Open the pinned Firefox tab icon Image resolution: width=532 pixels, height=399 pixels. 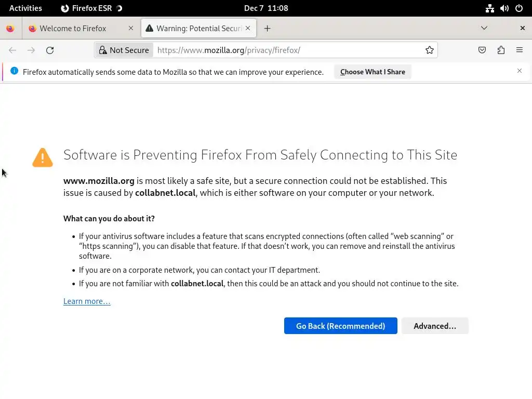(10, 29)
